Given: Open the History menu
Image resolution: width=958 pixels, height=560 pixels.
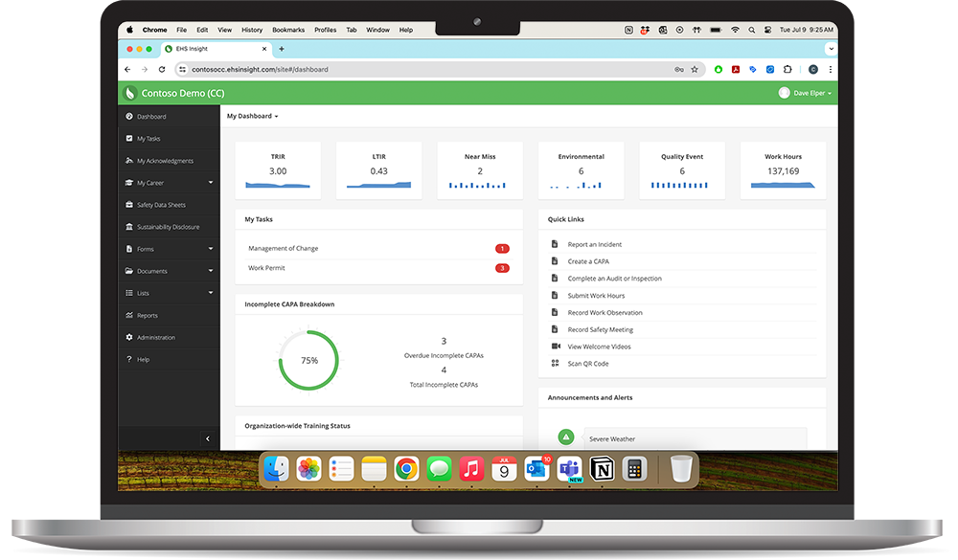Looking at the screenshot, I should pos(252,30).
